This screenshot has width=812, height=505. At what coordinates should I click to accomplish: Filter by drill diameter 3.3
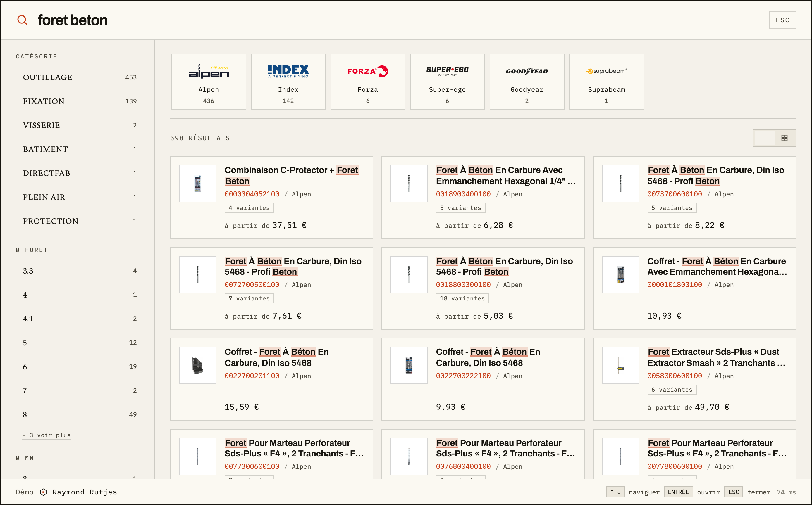click(80, 271)
